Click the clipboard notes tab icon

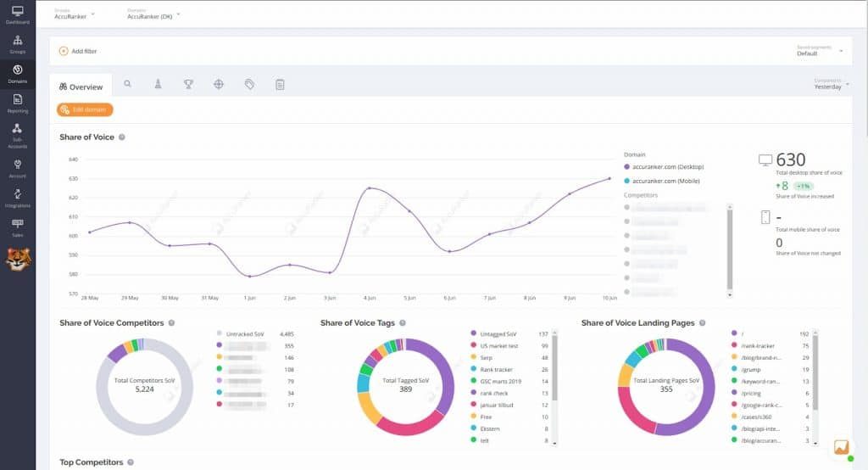click(x=280, y=85)
